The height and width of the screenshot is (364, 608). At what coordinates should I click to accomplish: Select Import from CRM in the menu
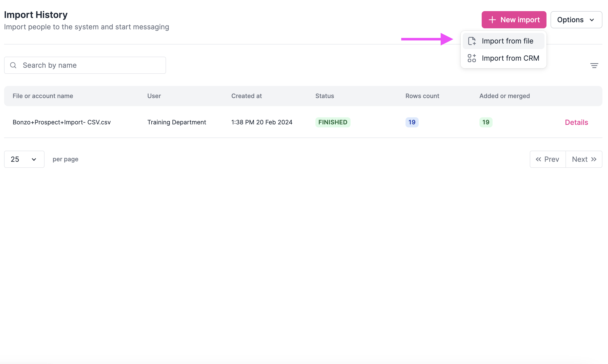coord(511,58)
